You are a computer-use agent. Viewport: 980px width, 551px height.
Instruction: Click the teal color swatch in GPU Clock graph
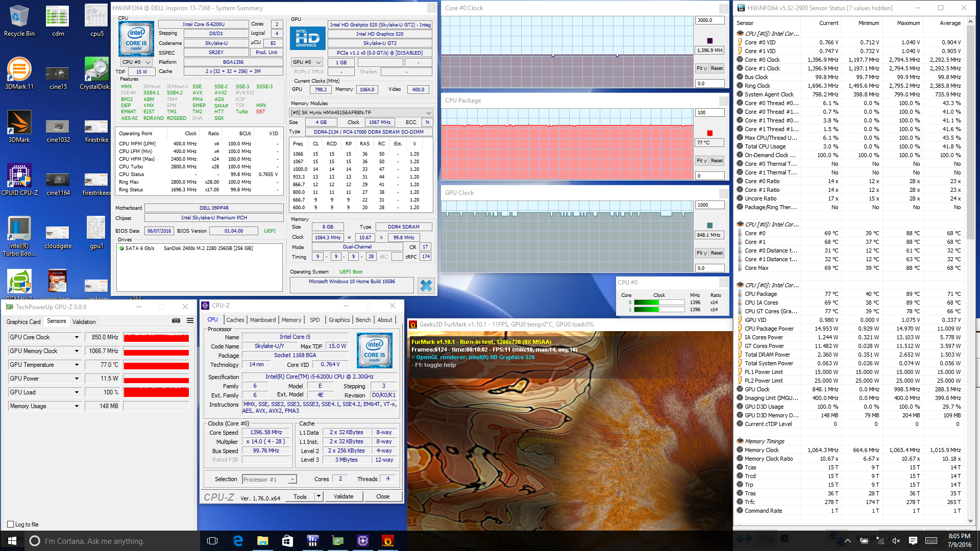pyautogui.click(x=709, y=226)
